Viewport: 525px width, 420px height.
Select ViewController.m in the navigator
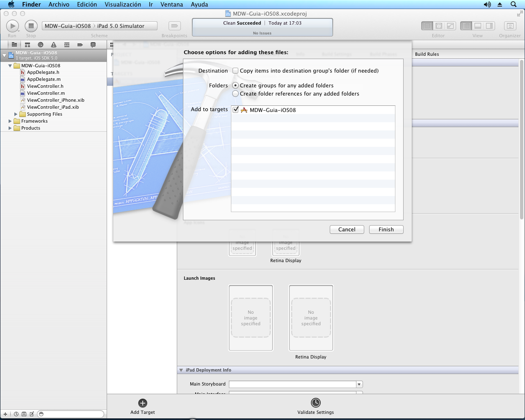tap(46, 93)
